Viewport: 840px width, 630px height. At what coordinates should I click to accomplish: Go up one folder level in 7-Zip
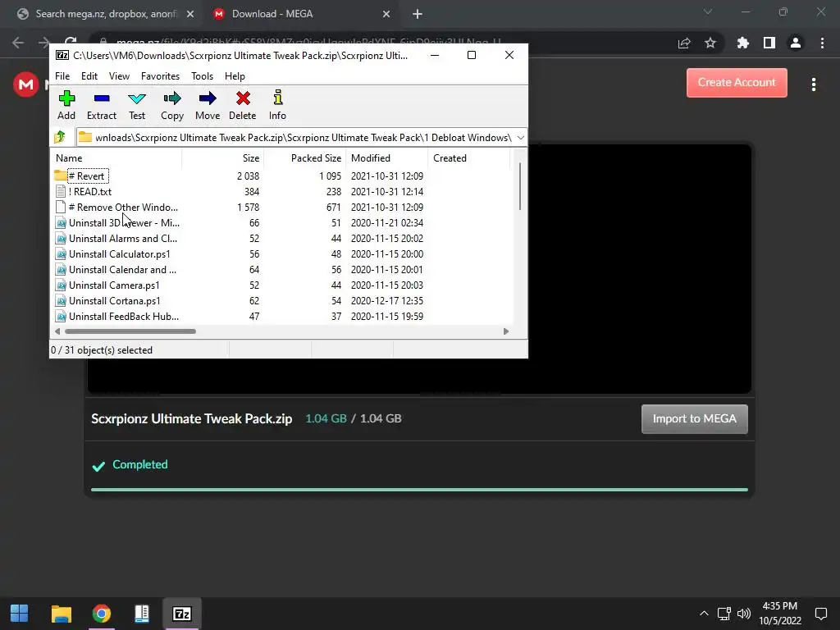(x=60, y=137)
